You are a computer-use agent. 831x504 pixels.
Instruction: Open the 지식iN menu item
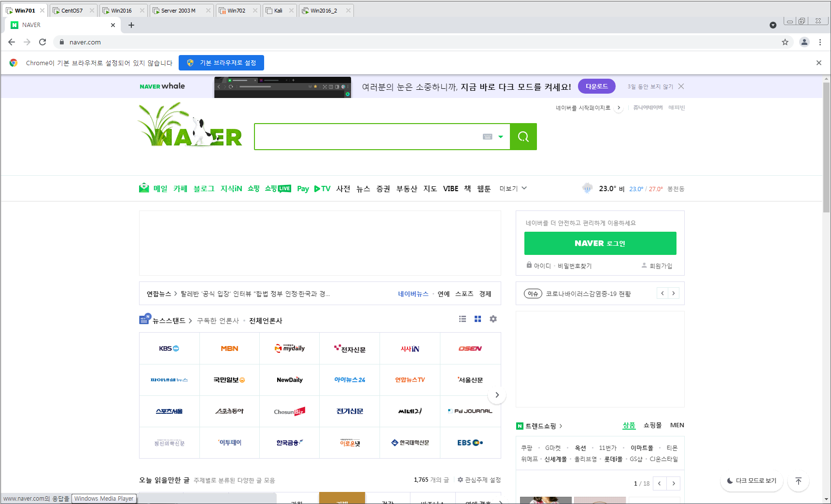click(231, 188)
